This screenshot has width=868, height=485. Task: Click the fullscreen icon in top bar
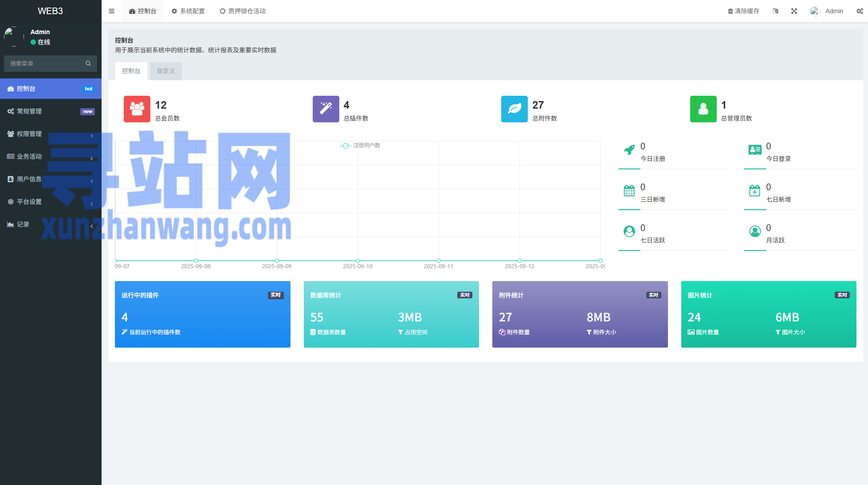point(794,11)
